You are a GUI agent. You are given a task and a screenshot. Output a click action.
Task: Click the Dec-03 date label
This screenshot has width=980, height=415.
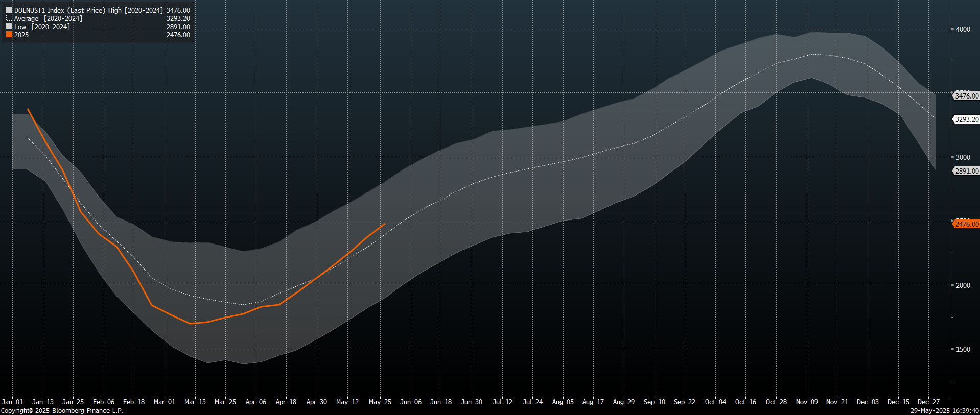[x=868, y=402]
